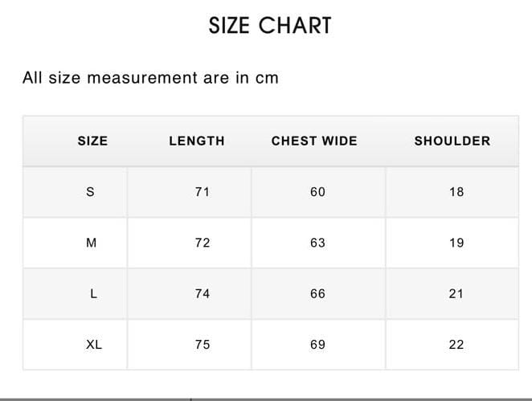Select the SHOULDER column header
Image resolution: width=532 pixels, height=401 pixels.
tap(452, 141)
